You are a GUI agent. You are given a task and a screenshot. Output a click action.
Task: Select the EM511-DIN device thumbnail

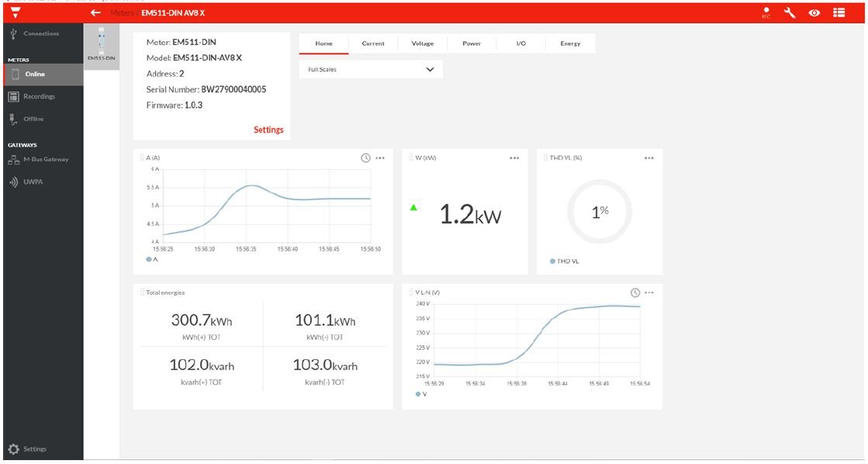tap(101, 47)
